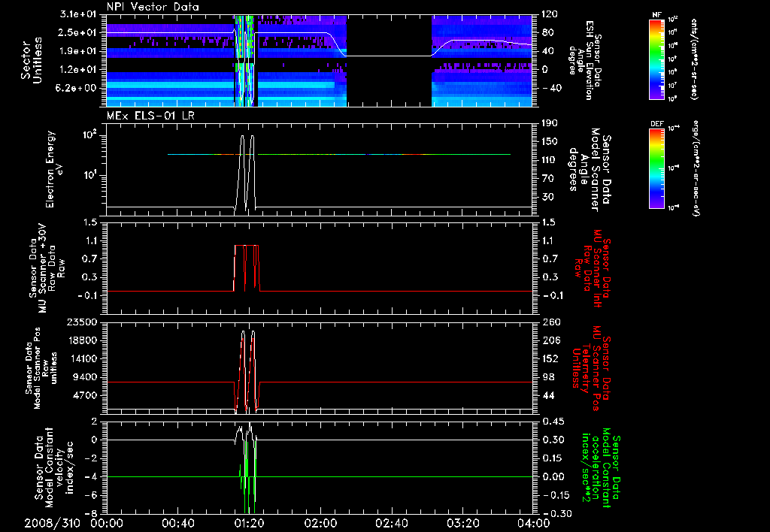This screenshot has width=770, height=532.
Task: Click the "-40" sun elevation tick value
Action: (551, 89)
